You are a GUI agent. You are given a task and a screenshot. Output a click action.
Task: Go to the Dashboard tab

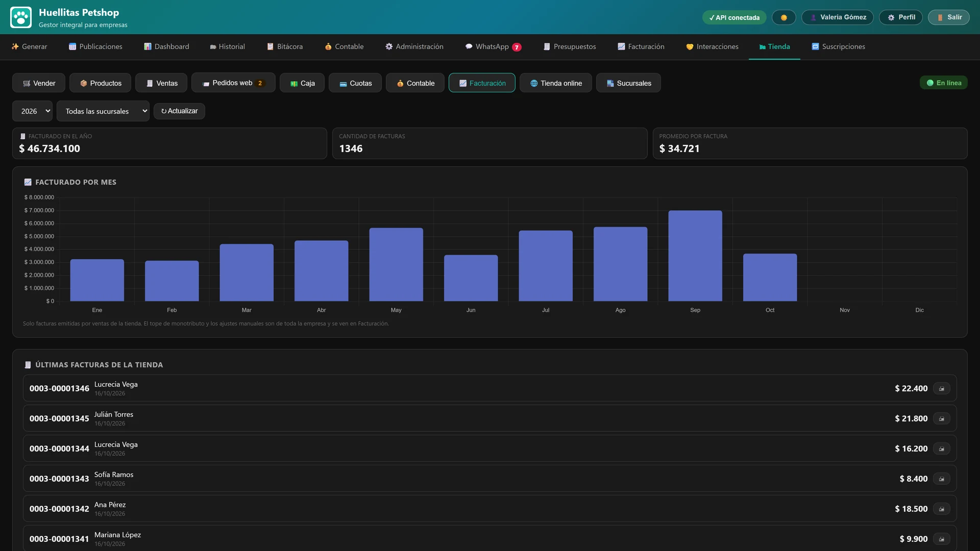(x=166, y=46)
